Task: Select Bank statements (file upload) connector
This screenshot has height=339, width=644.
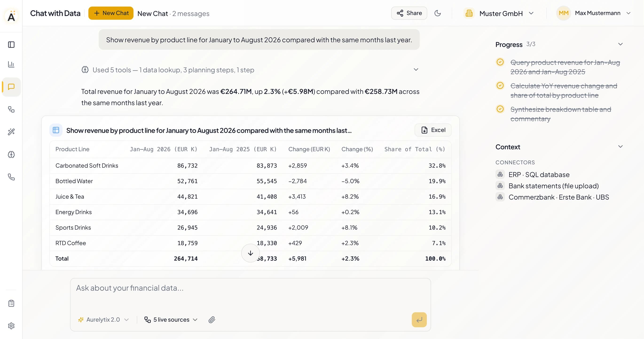Action: tap(547, 186)
